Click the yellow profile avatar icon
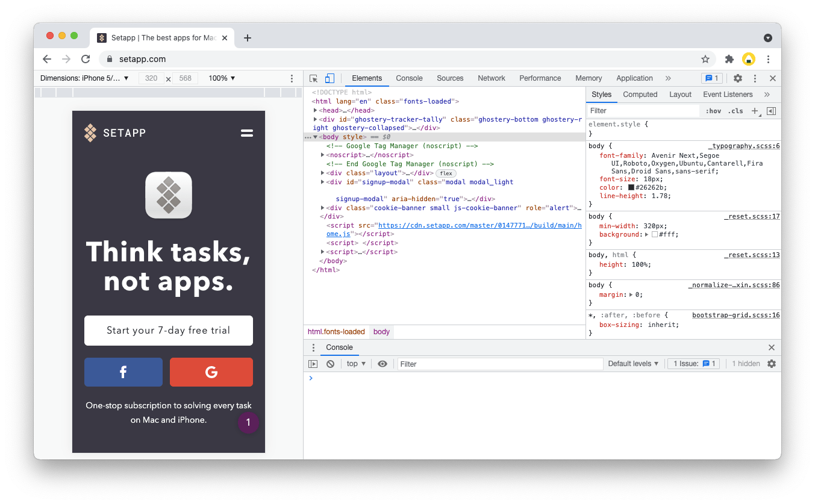 click(749, 59)
